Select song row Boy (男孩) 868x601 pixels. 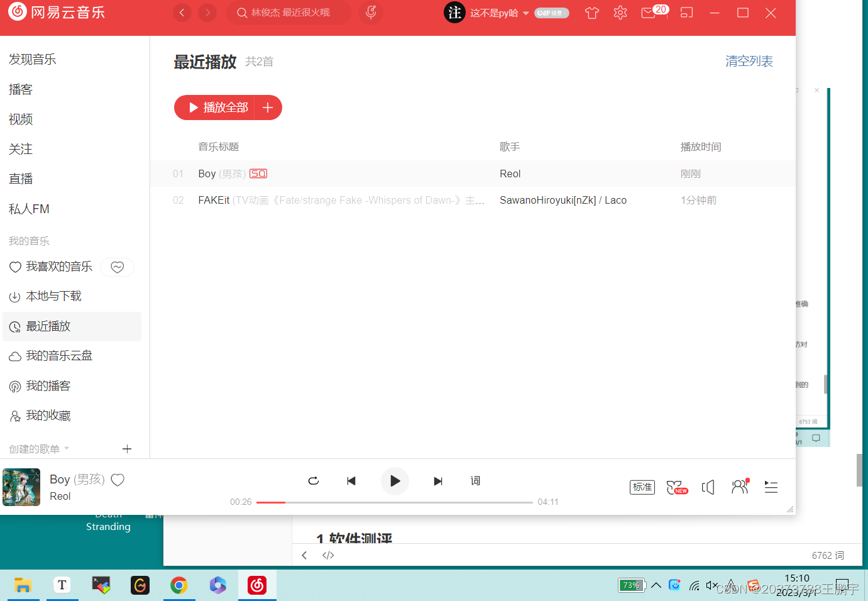point(473,174)
